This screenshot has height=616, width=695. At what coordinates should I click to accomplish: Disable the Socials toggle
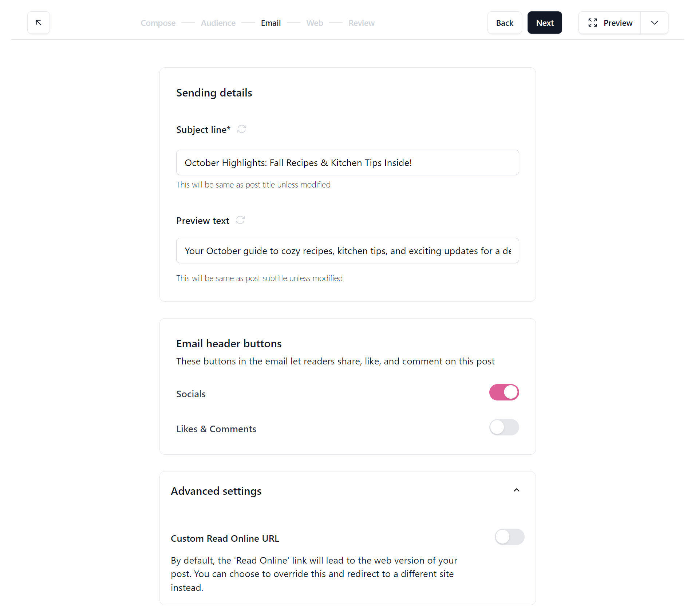click(504, 392)
